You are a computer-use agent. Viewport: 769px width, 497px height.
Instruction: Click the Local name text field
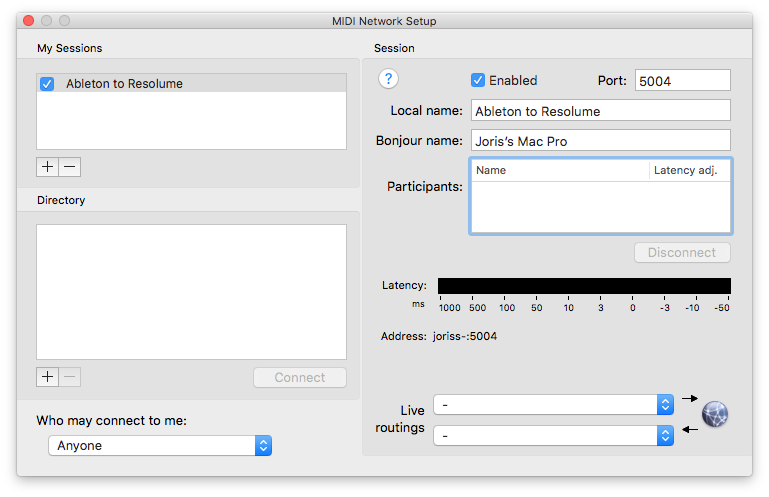point(600,111)
